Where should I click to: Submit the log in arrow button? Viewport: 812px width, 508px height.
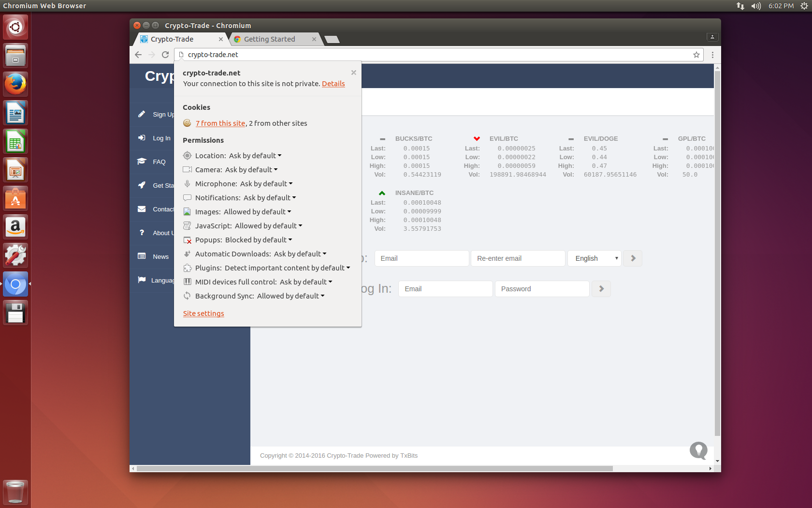pyautogui.click(x=601, y=289)
